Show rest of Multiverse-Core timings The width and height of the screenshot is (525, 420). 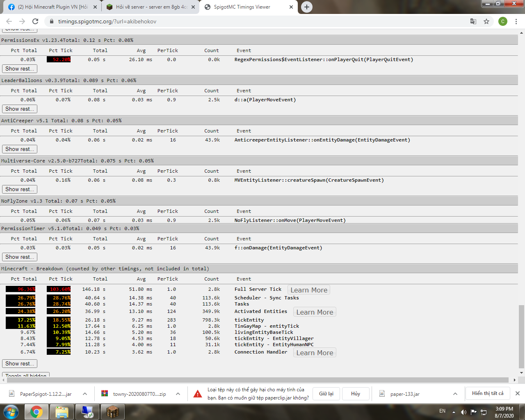[20, 189]
